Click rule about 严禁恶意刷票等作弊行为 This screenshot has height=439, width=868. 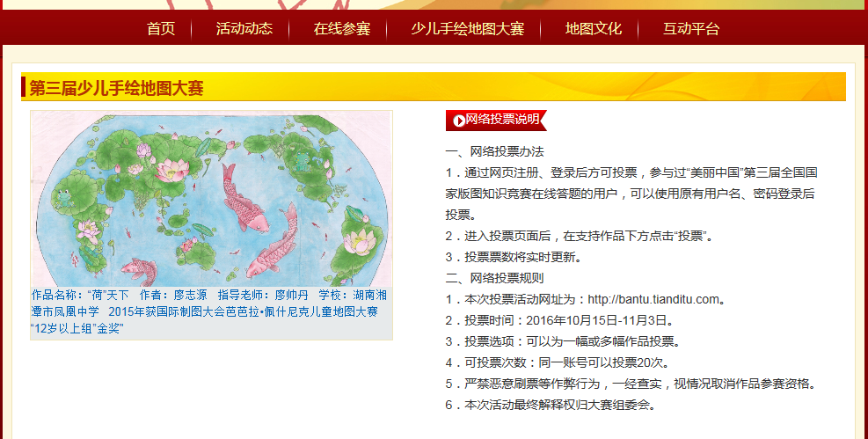tap(633, 384)
